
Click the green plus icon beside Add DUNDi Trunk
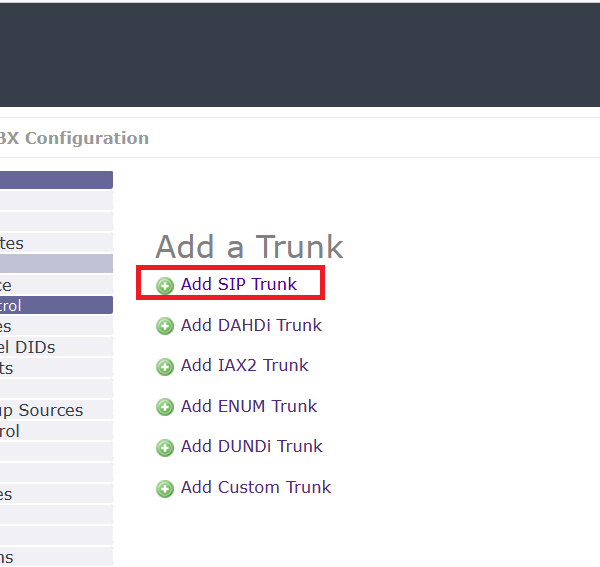165,448
